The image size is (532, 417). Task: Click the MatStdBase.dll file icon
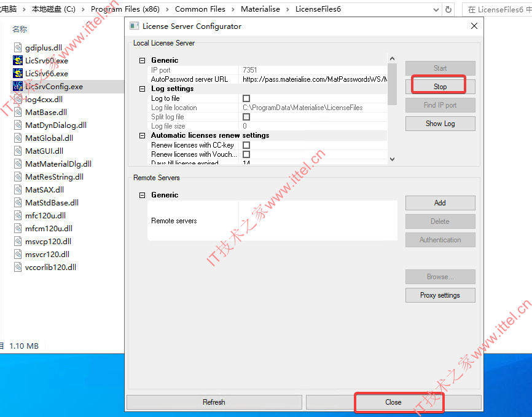(x=18, y=202)
